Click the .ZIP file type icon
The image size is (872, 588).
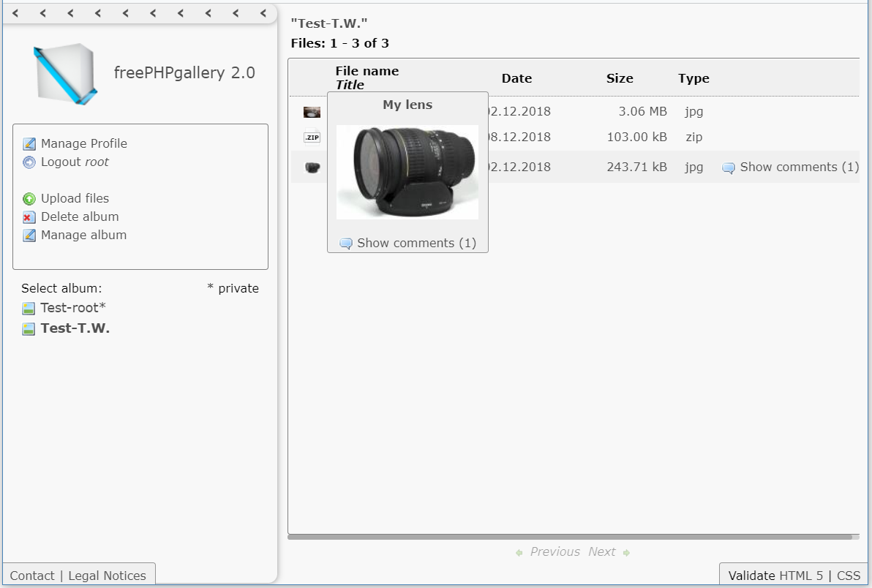311,137
